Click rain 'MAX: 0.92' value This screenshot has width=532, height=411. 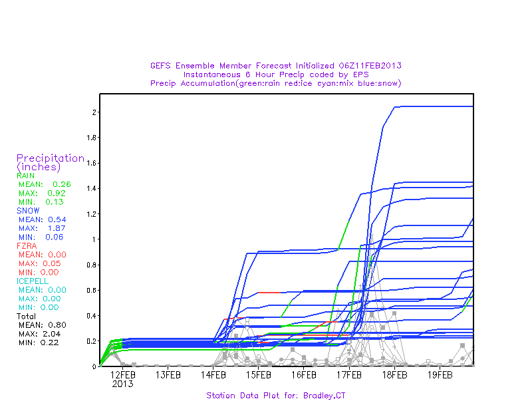tap(42, 194)
